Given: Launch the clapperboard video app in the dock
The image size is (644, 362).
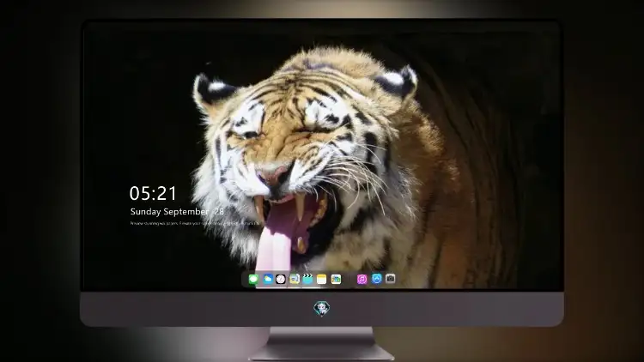Looking at the screenshot, I should click(307, 279).
